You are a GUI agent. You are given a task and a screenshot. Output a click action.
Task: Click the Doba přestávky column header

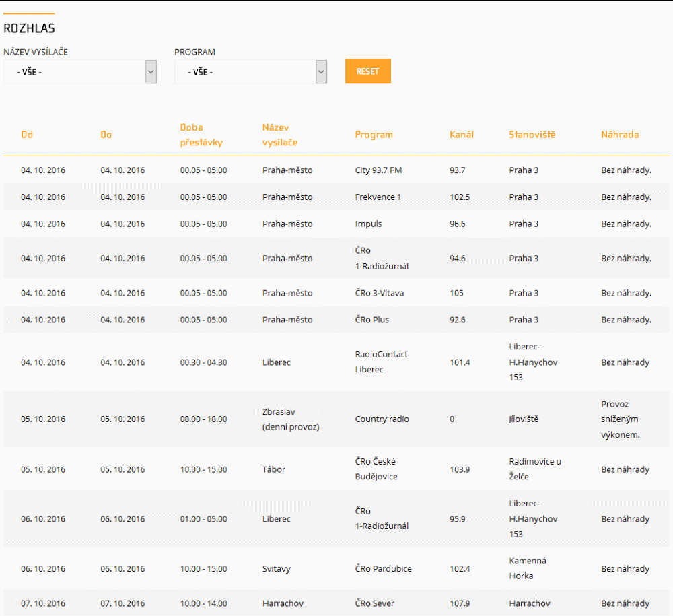click(201, 135)
